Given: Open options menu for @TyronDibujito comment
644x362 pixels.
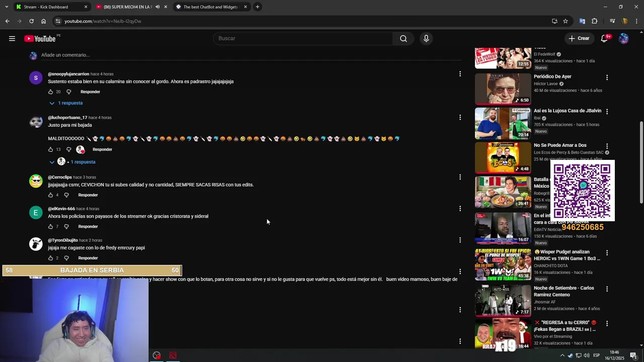Looking at the screenshot, I should 460,240.
